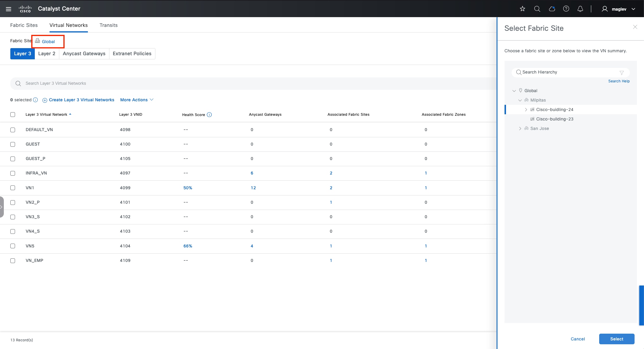Open the hamburger navigation menu
Image resolution: width=644 pixels, height=349 pixels.
pyautogui.click(x=9, y=9)
